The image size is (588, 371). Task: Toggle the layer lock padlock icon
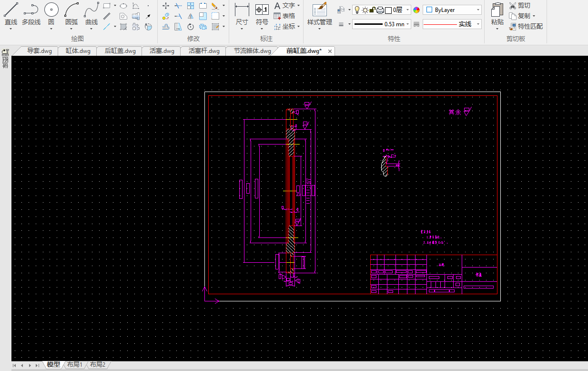[x=372, y=10]
